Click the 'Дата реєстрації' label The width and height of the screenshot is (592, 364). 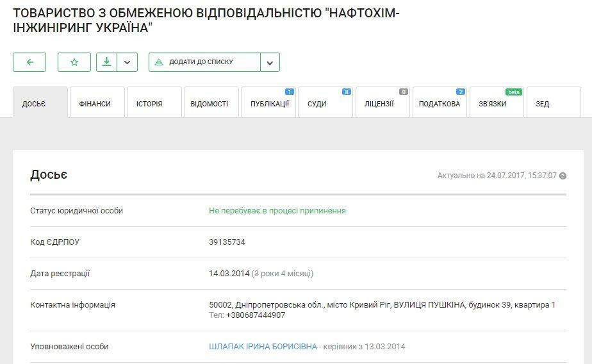click(x=60, y=274)
